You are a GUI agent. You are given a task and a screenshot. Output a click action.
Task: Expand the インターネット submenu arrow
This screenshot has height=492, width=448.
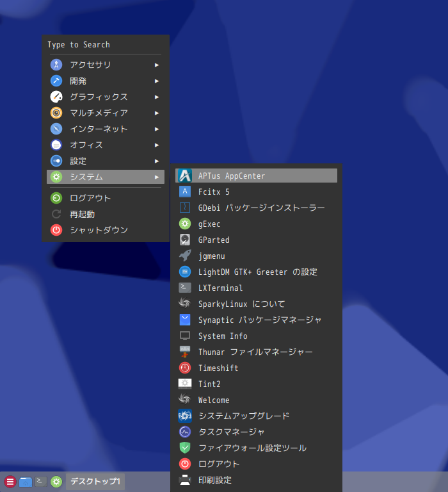point(157,129)
